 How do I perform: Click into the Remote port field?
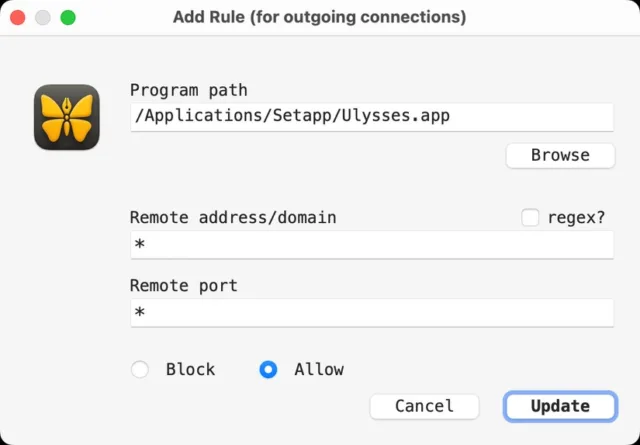372,313
